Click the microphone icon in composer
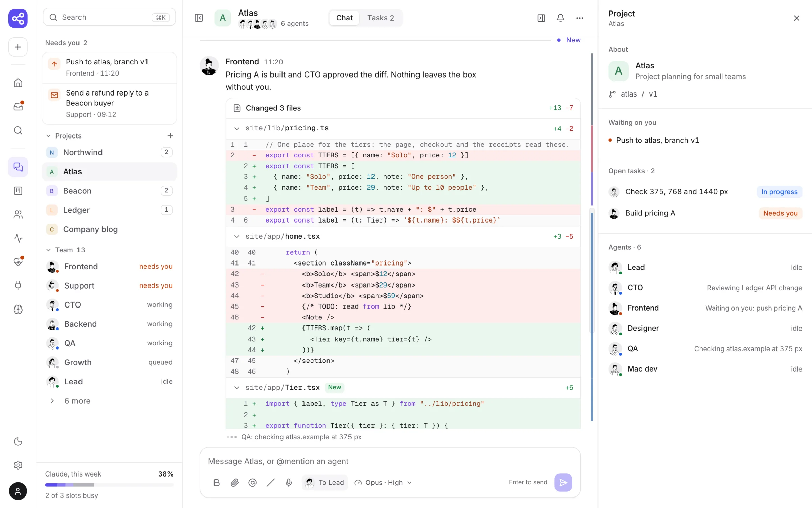 [x=289, y=483]
